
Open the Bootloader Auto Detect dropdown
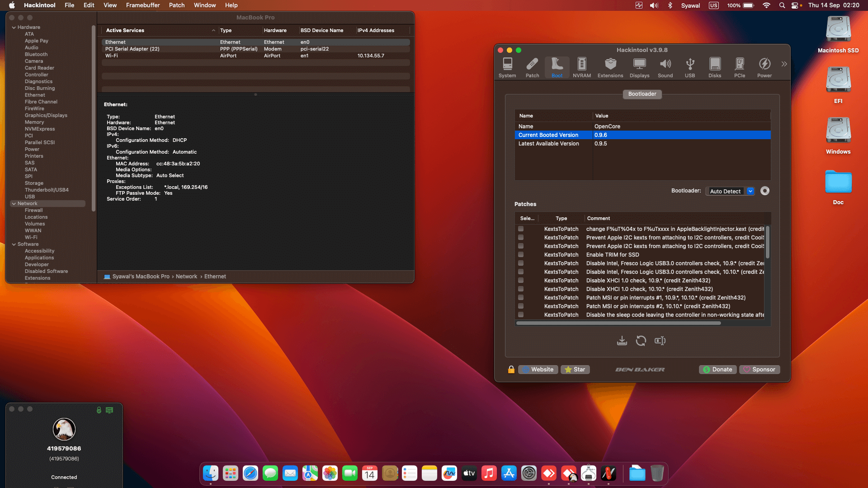750,191
